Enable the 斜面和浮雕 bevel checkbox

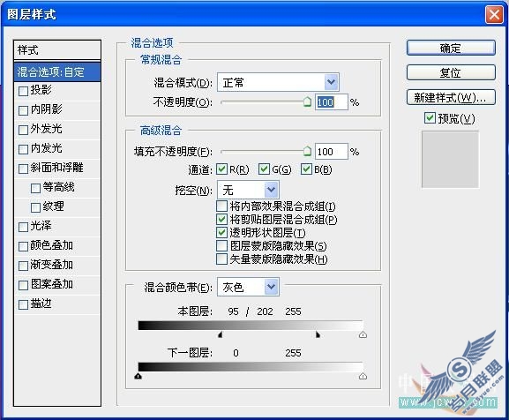point(23,169)
